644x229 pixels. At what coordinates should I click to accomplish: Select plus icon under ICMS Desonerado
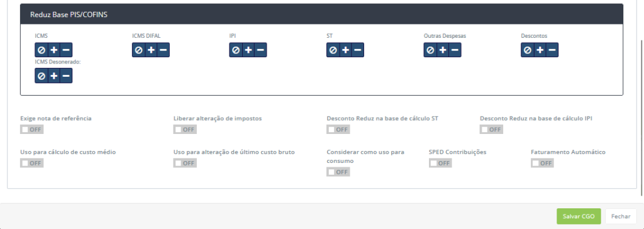coord(54,76)
